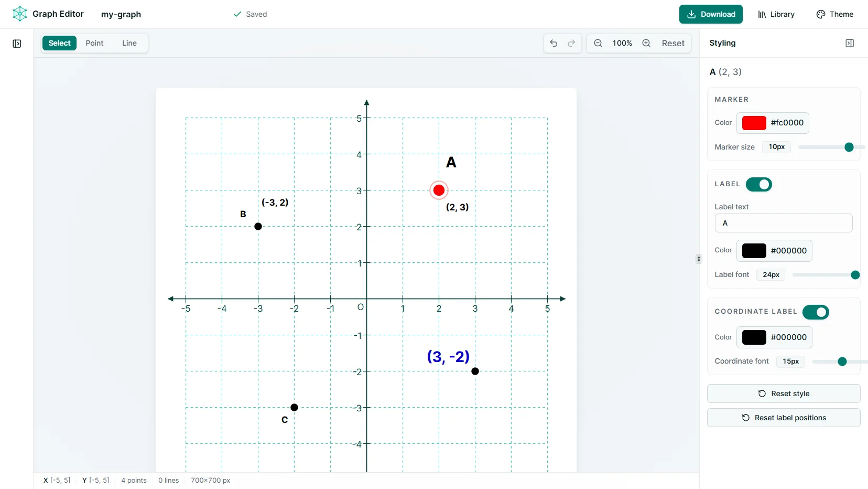Click the panel resize handle grip

[699, 259]
